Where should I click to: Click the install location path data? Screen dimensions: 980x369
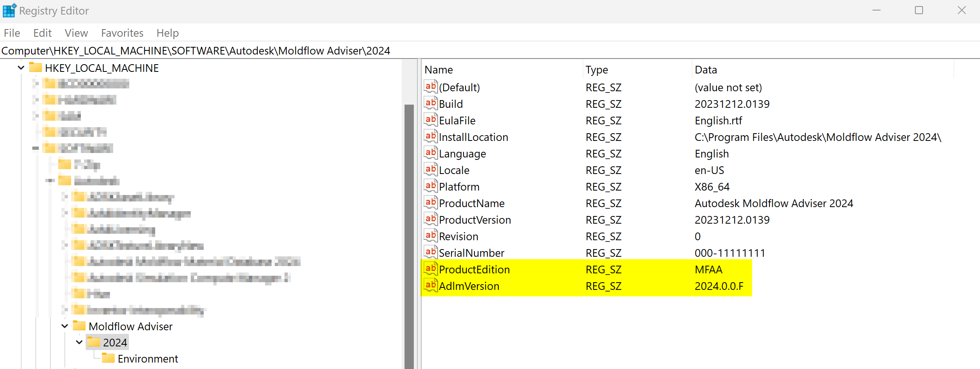point(818,137)
